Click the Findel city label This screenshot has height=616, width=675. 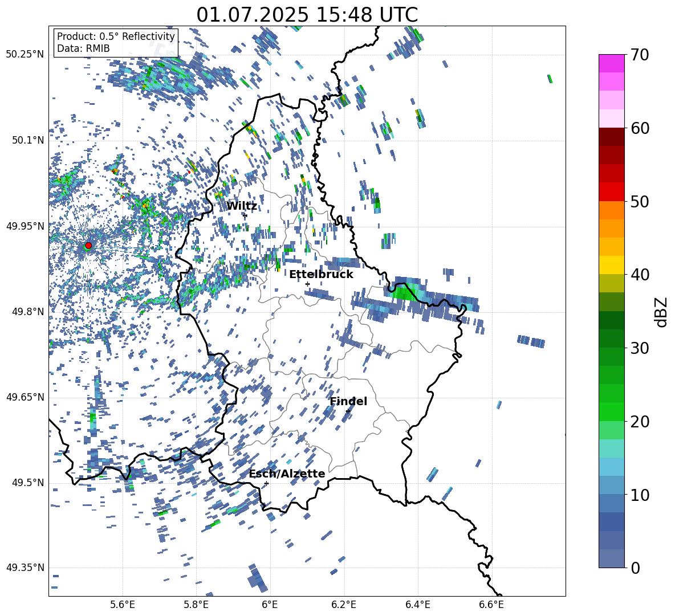(x=348, y=401)
